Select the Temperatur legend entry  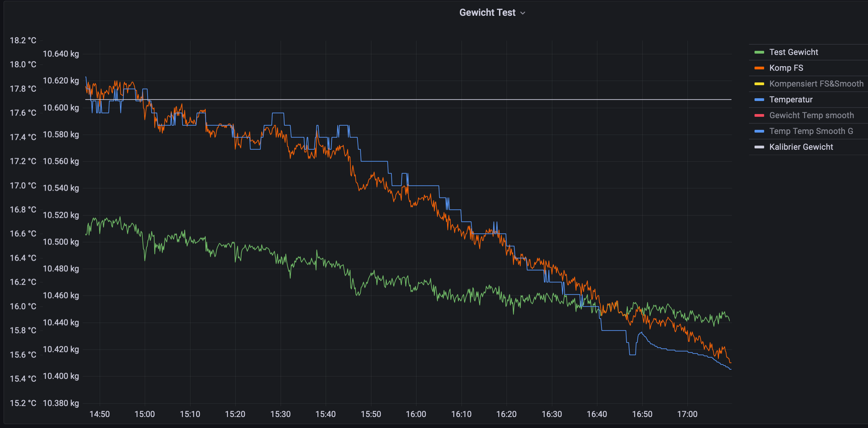[791, 99]
